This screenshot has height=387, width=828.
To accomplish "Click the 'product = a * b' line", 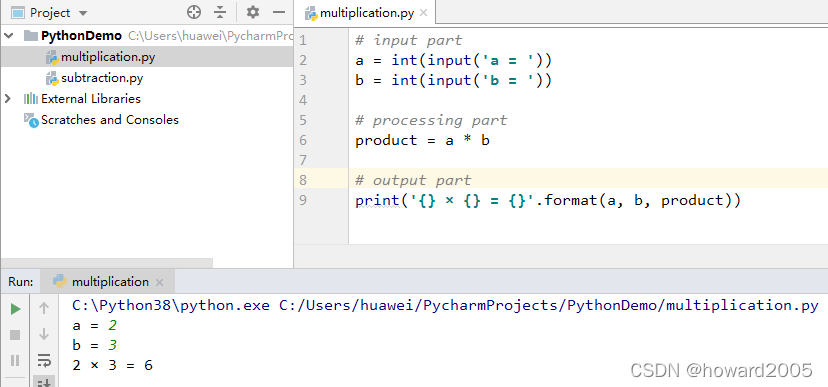I will (422, 140).
